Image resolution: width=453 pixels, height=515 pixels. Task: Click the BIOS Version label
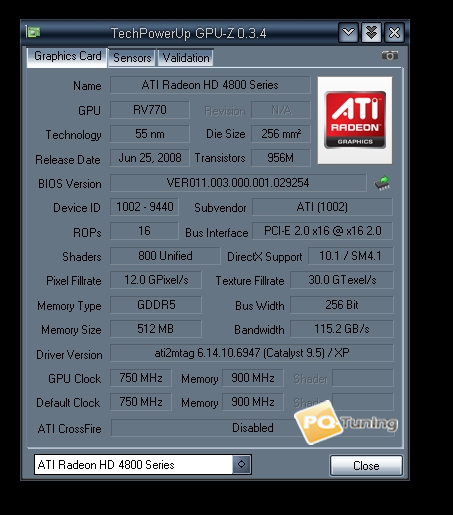coord(70,184)
